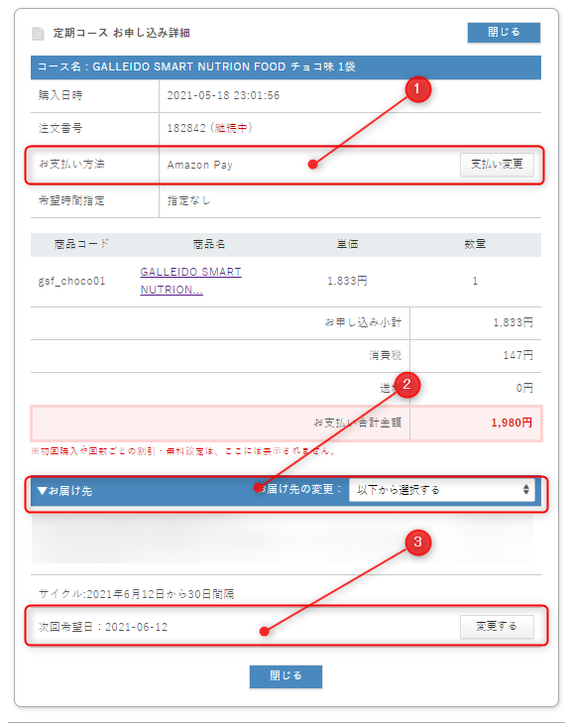Click the gsf_choco01 product code

pos(72,281)
